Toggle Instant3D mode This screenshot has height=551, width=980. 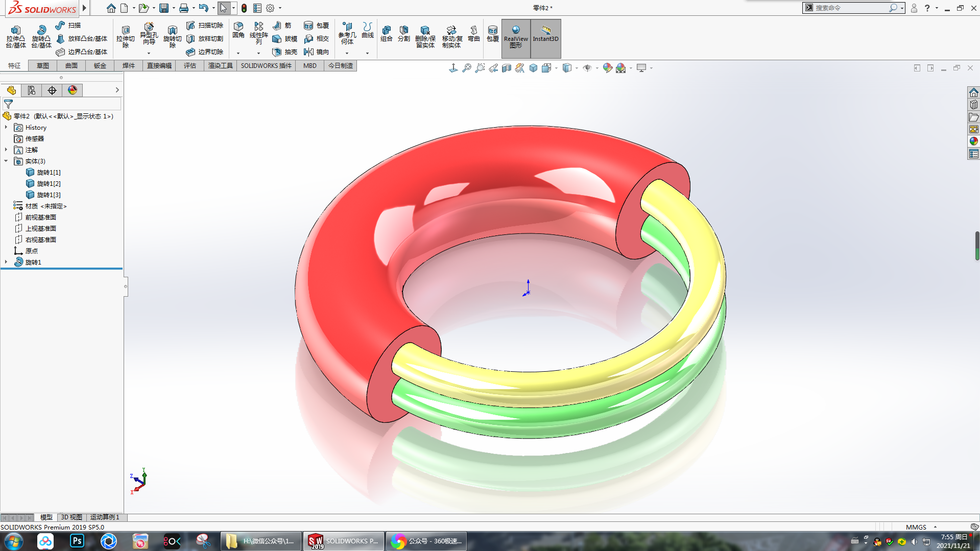545,38
